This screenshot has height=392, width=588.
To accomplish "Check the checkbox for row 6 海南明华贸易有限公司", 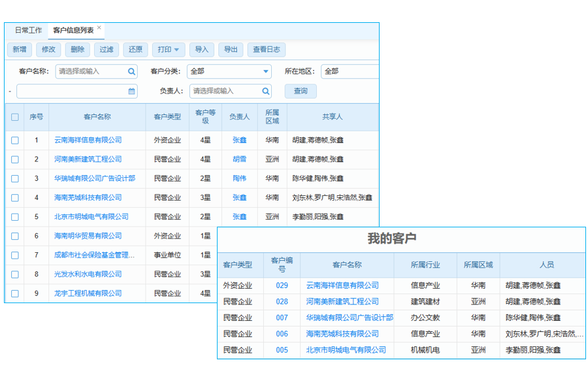I will pyautogui.click(x=14, y=236).
